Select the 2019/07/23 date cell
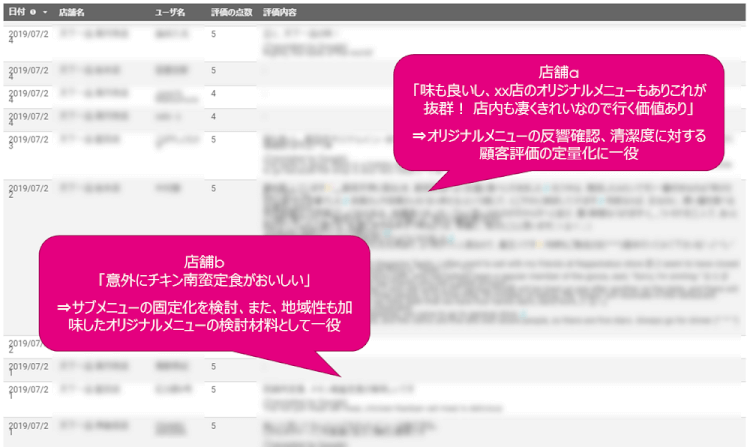This screenshot has height=447, width=750. [x=28, y=142]
